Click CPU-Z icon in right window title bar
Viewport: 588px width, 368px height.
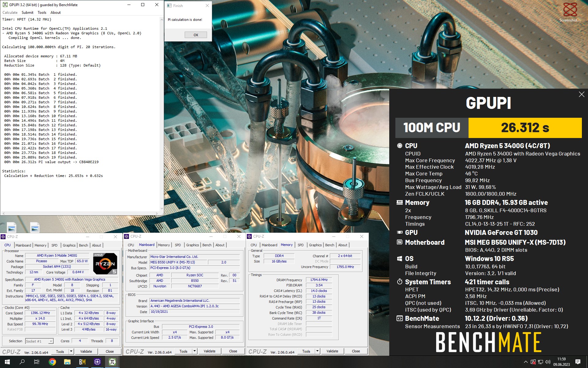(x=250, y=236)
